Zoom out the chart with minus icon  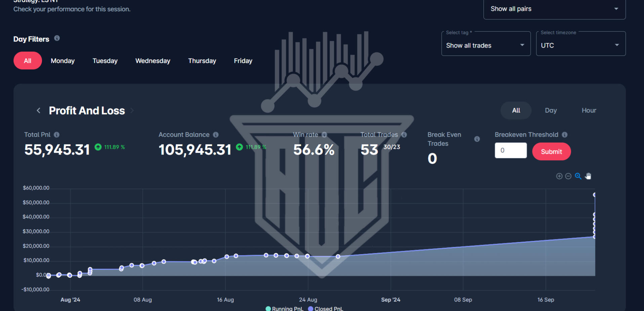568,176
